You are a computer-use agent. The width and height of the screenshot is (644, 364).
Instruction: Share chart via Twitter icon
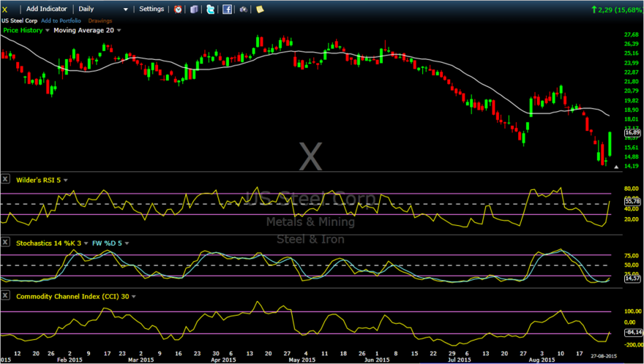pyautogui.click(x=210, y=9)
